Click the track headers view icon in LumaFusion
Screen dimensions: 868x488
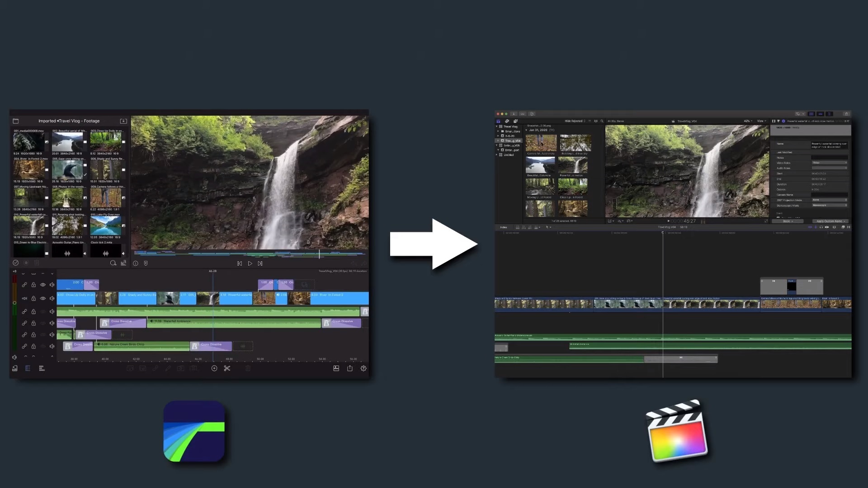tap(28, 369)
